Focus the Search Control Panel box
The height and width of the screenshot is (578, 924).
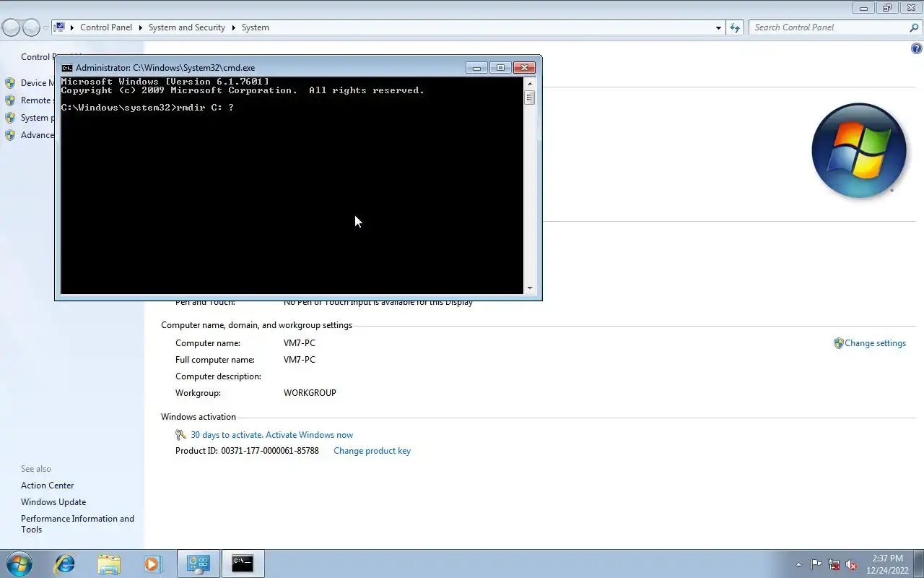pos(829,27)
